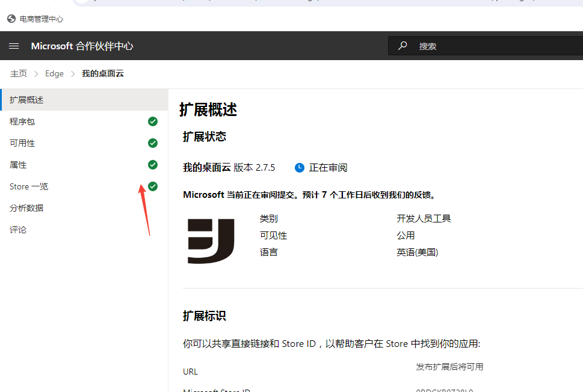This screenshot has height=392, width=583.
Task: Click the globe icon beside 电商管理中心
Action: (11, 19)
